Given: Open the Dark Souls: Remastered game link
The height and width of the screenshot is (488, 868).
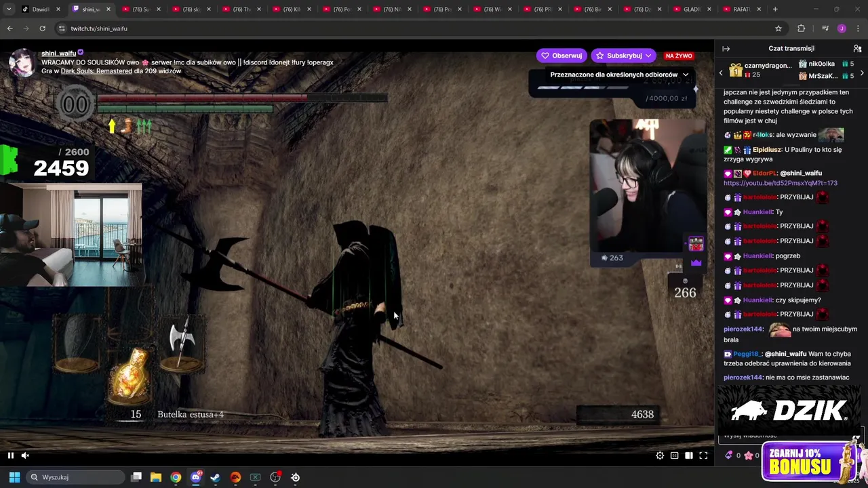Looking at the screenshot, I should click(x=96, y=71).
